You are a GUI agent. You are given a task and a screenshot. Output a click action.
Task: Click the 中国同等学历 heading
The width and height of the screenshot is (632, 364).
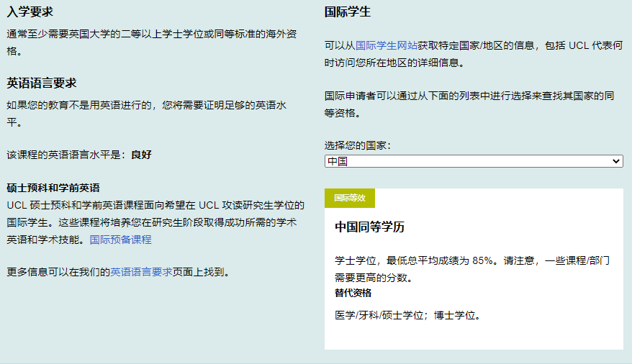(369, 227)
